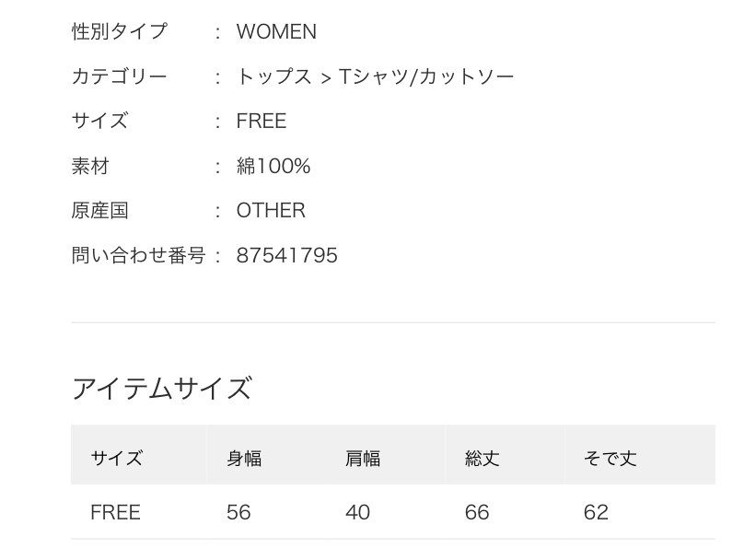Click the 原産国 label
Screen dimensions: 756x548
(x=100, y=210)
